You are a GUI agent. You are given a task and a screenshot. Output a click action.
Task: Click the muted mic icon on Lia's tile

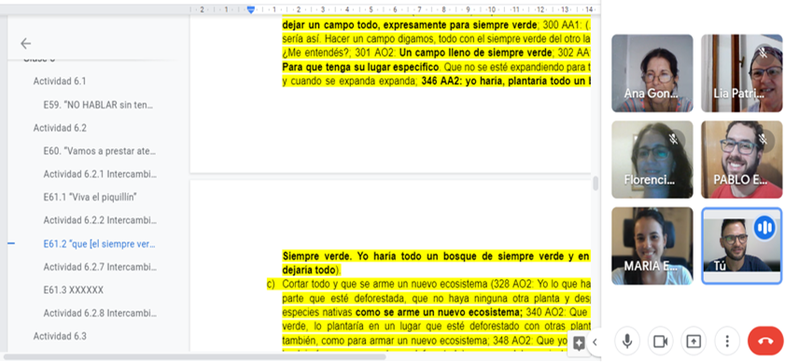pyautogui.click(x=763, y=53)
